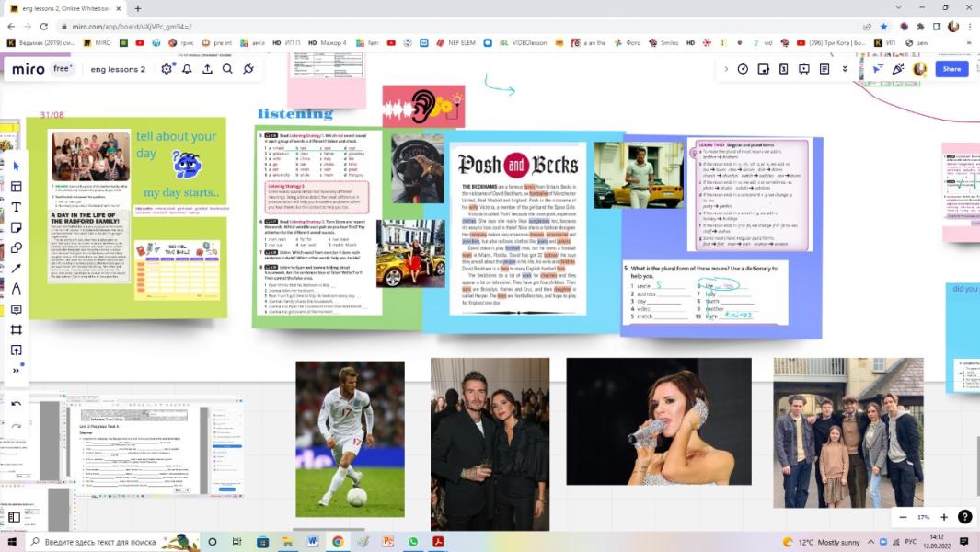Viewport: 980px width, 552px height.
Task: Open the Miro user avatar
Action: click(x=919, y=69)
